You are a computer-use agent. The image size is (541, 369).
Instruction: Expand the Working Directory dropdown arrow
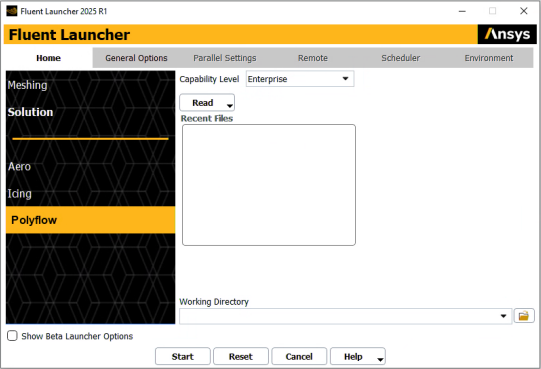click(x=503, y=316)
